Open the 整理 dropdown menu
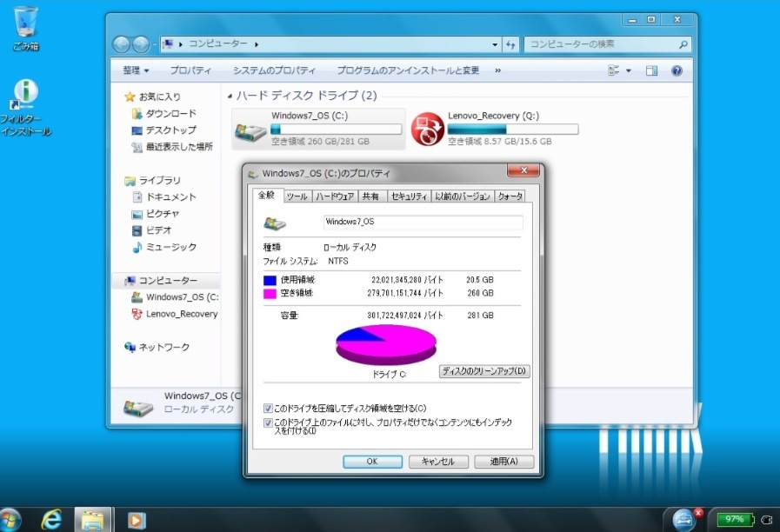 (x=136, y=70)
